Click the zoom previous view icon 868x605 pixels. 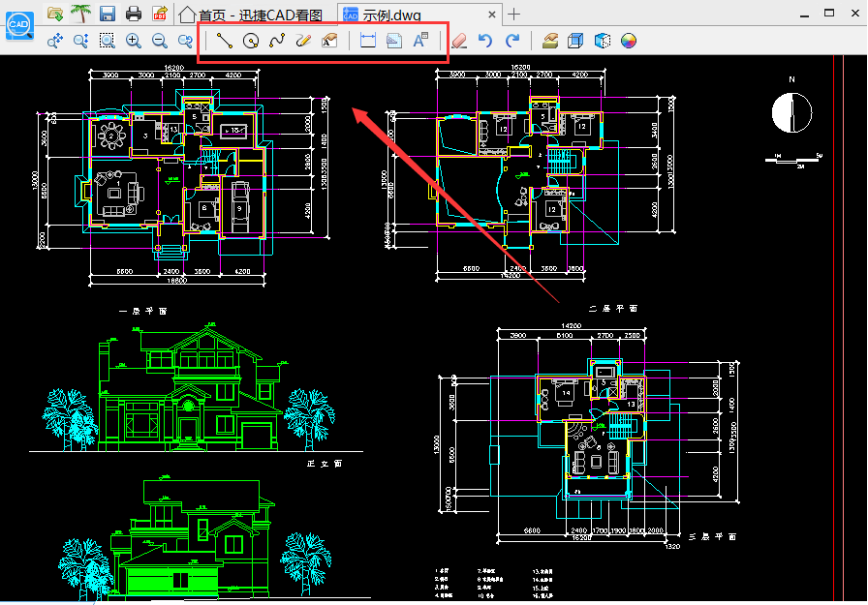coord(185,41)
